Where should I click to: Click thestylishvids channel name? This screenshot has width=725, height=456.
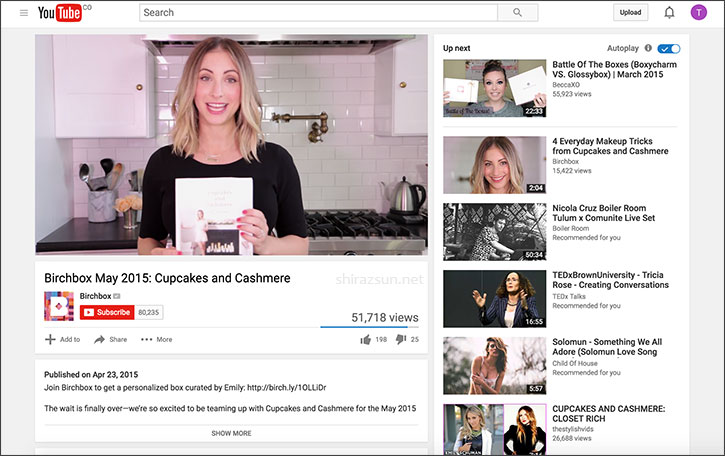coord(573,429)
